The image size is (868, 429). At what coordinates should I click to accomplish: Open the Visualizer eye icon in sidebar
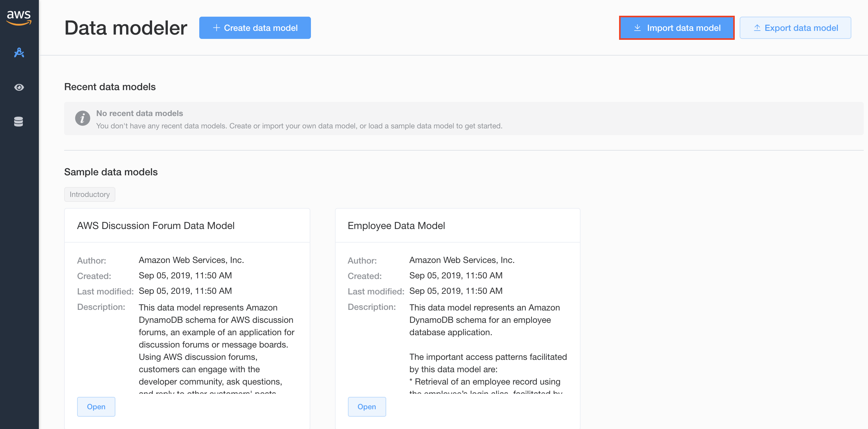click(x=19, y=87)
